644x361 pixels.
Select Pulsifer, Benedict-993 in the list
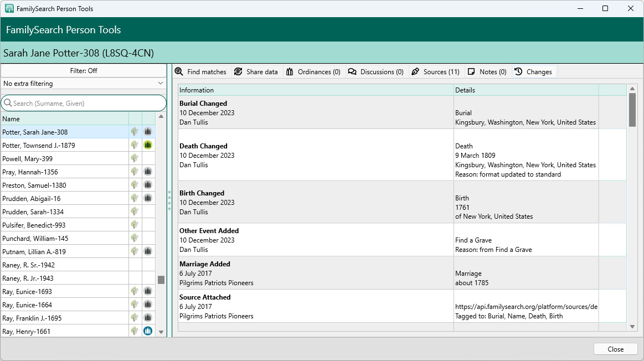pyautogui.click(x=65, y=225)
